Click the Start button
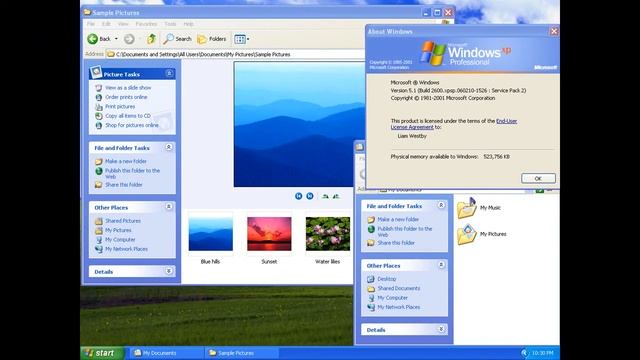Screen dimensions: 640x360 pos(102,353)
